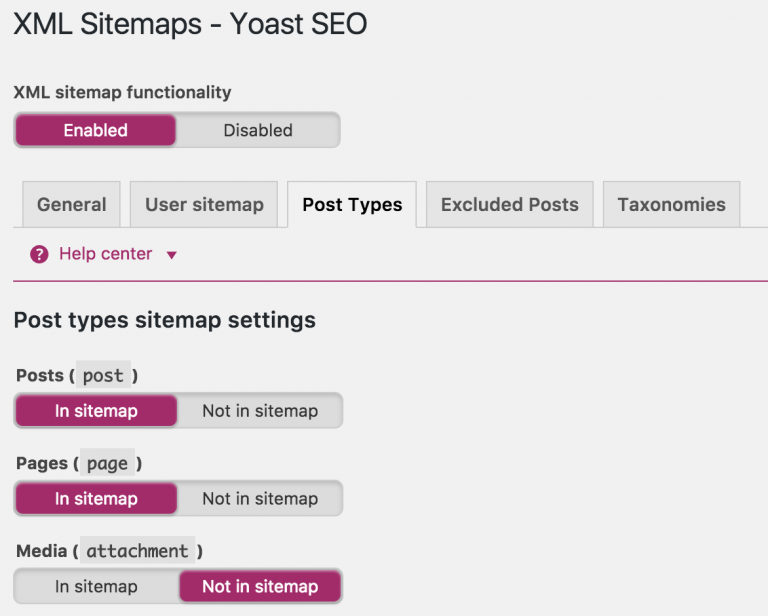Go to the Excluded Posts tab

click(x=509, y=205)
